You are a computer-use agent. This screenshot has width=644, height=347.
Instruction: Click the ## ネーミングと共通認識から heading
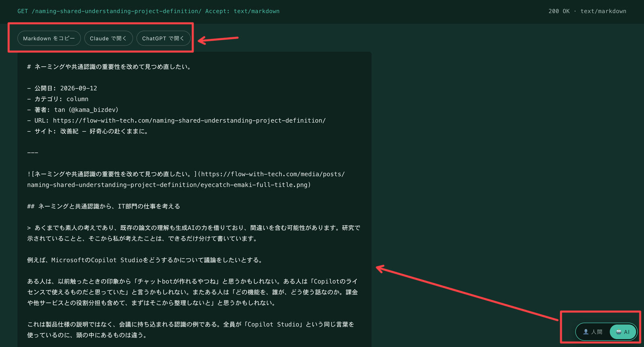103,206
